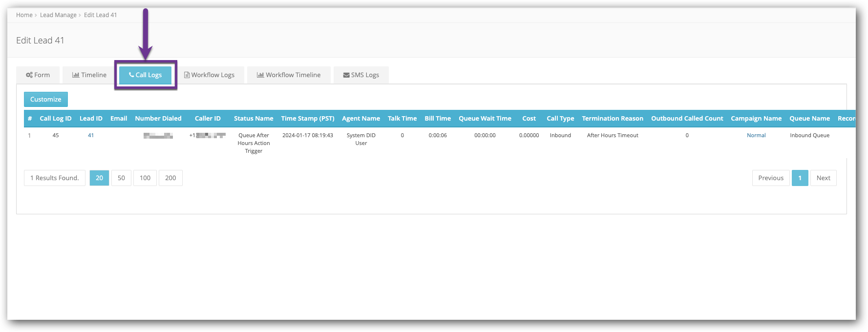The image size is (868, 332).
Task: Go to Next page
Action: coord(824,178)
